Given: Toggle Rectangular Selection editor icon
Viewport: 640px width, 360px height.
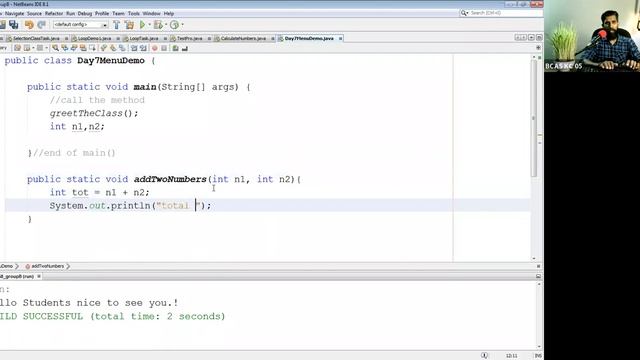Looking at the screenshot, I should [92, 48].
